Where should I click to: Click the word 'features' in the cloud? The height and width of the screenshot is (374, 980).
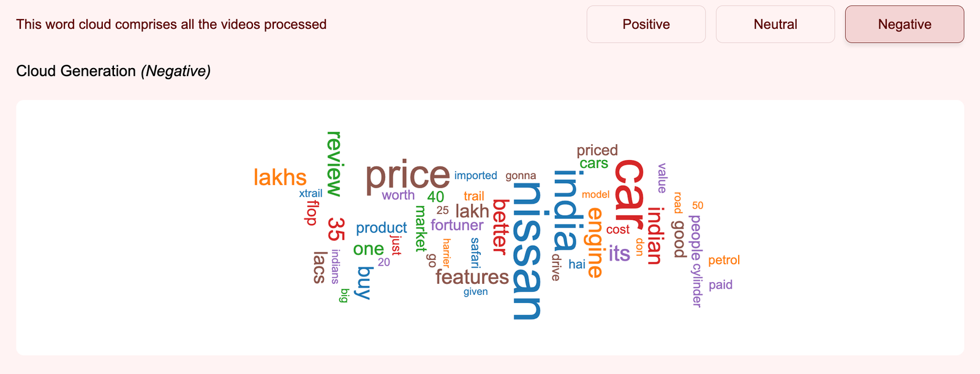pos(472,277)
